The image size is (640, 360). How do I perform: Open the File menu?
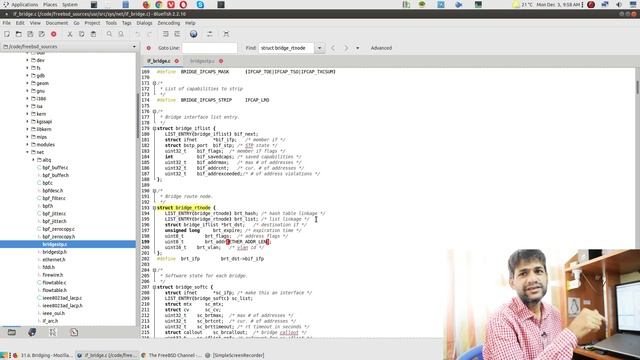click(7, 23)
